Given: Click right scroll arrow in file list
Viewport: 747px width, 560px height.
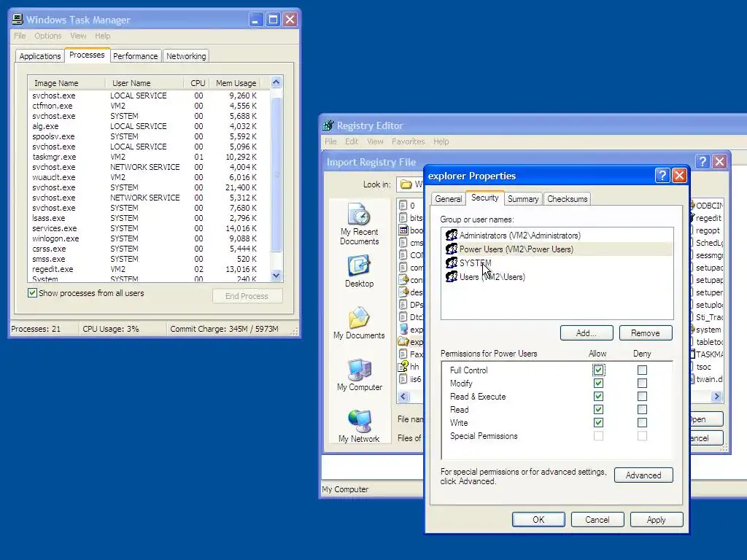Looking at the screenshot, I should pyautogui.click(x=717, y=396).
